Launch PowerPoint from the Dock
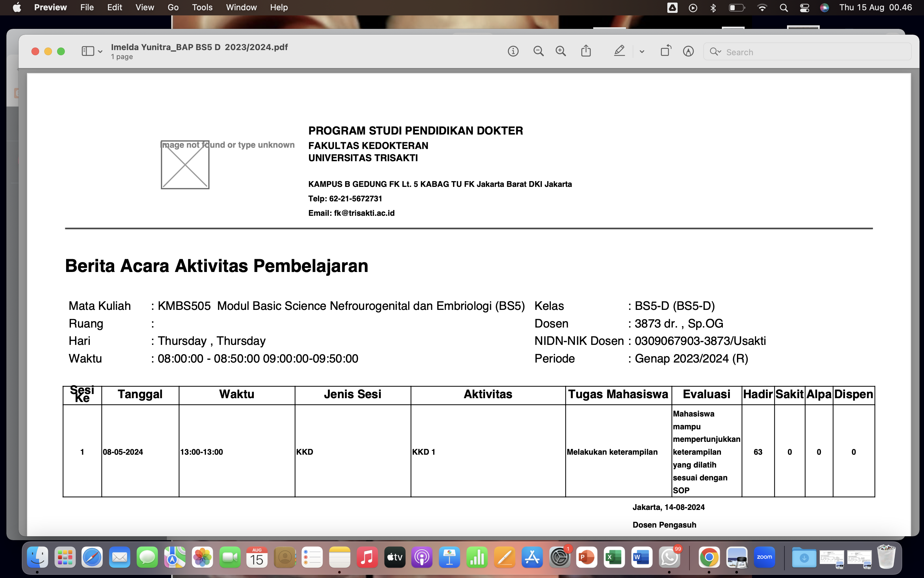 (x=587, y=557)
